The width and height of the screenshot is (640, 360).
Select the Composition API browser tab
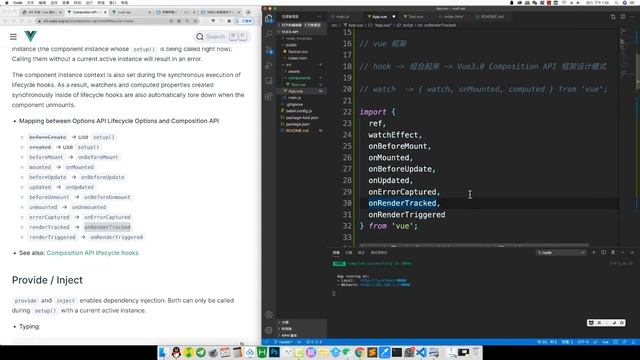point(86,12)
